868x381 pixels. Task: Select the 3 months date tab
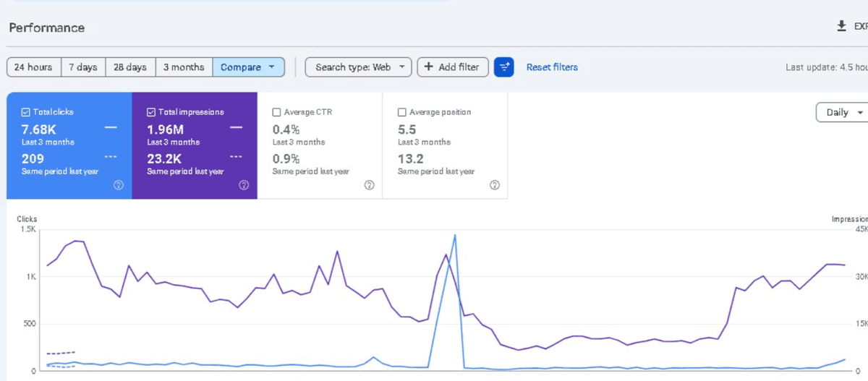tap(184, 67)
